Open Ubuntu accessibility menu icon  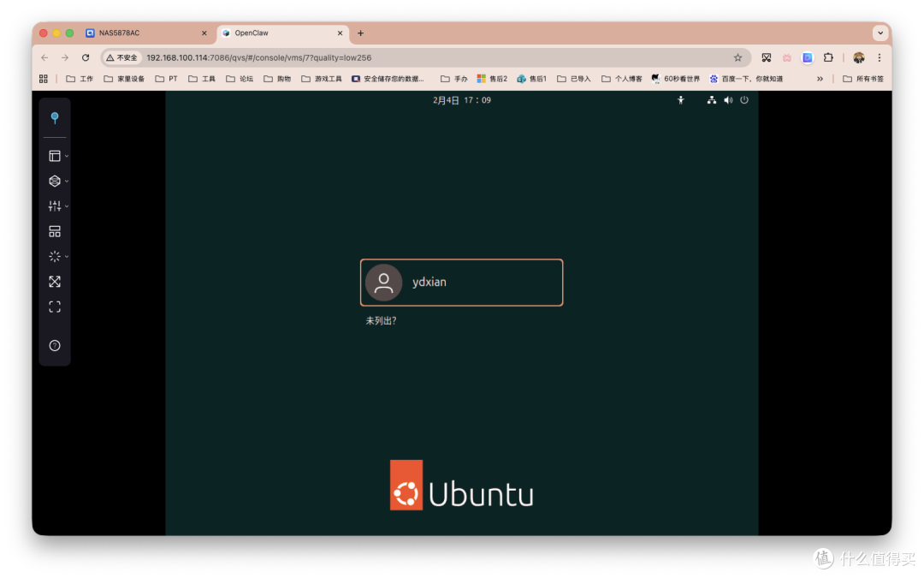681,100
